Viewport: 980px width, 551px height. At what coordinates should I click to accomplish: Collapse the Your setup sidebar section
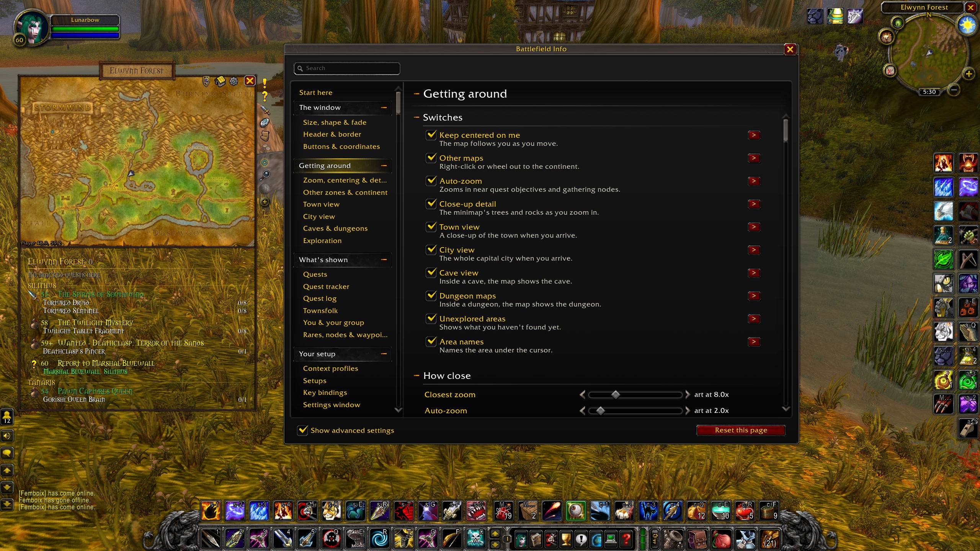(x=384, y=354)
